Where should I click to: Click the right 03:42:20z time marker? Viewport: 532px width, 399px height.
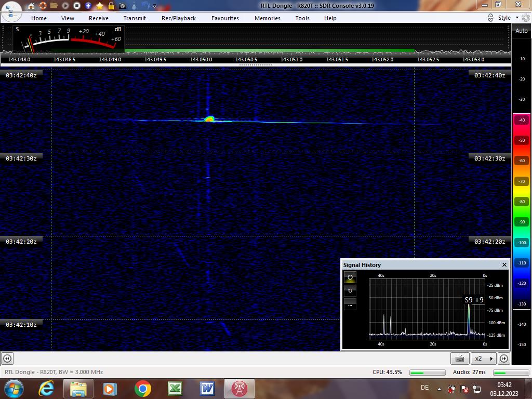coord(489,242)
